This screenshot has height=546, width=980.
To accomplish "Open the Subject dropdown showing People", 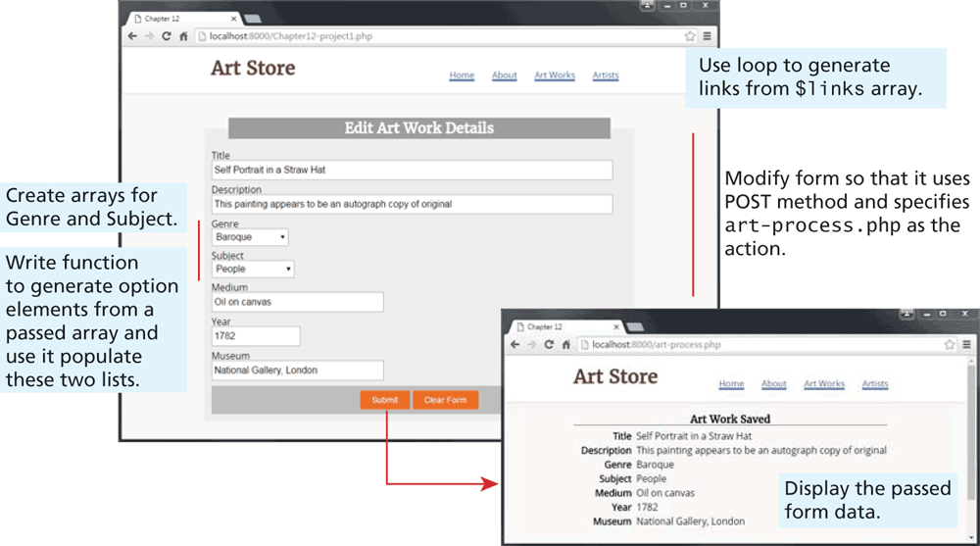I will [253, 269].
